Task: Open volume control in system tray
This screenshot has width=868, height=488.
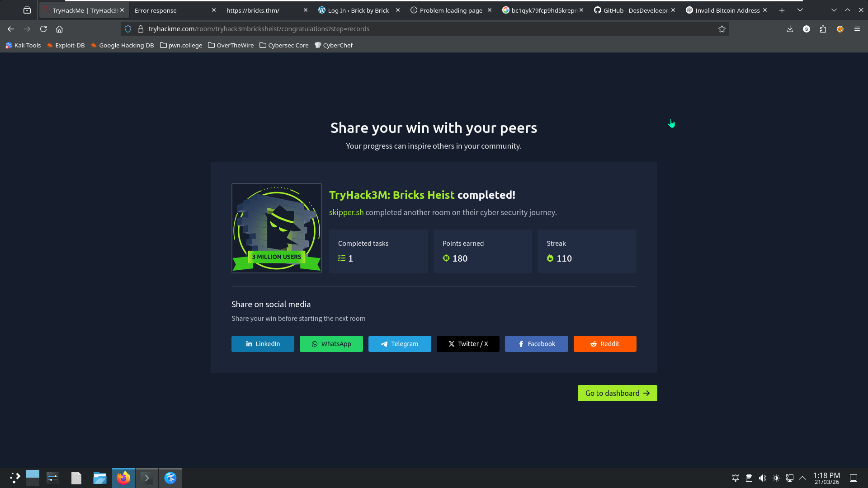Action: point(763,478)
